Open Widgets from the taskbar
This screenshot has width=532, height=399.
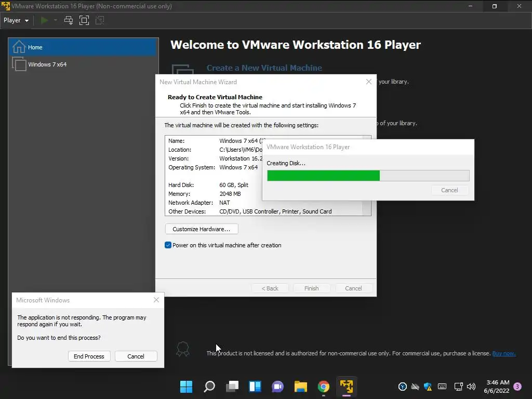(x=255, y=387)
